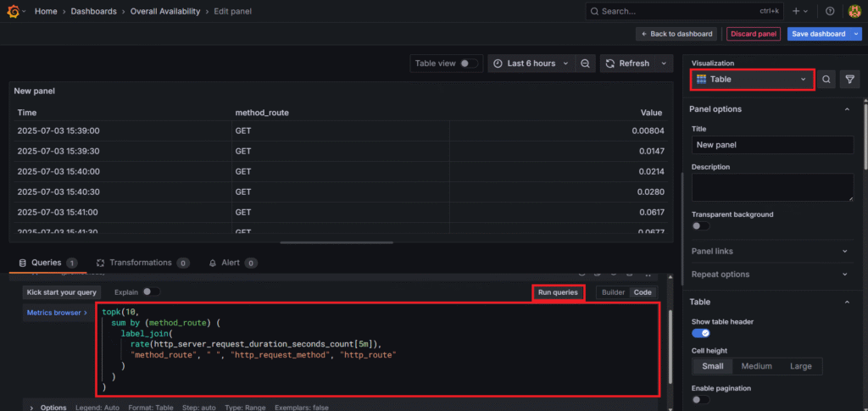This screenshot has height=411, width=868.
Task: Click Kick start your query button
Action: coord(61,292)
